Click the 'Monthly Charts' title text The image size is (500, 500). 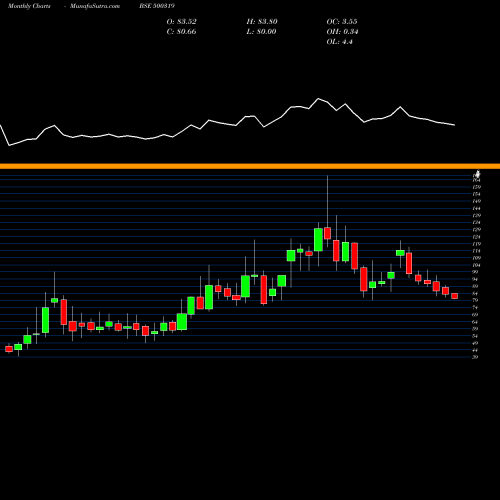[29, 6]
